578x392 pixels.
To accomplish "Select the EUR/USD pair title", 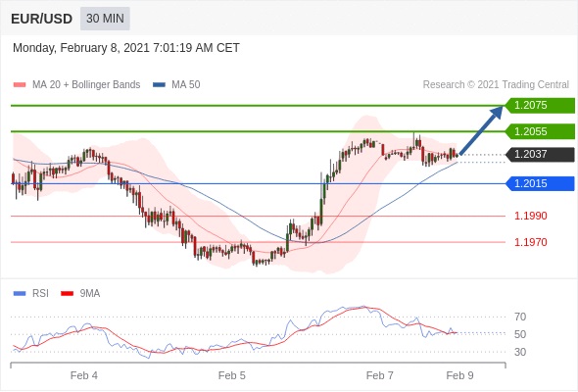I will tap(42, 19).
